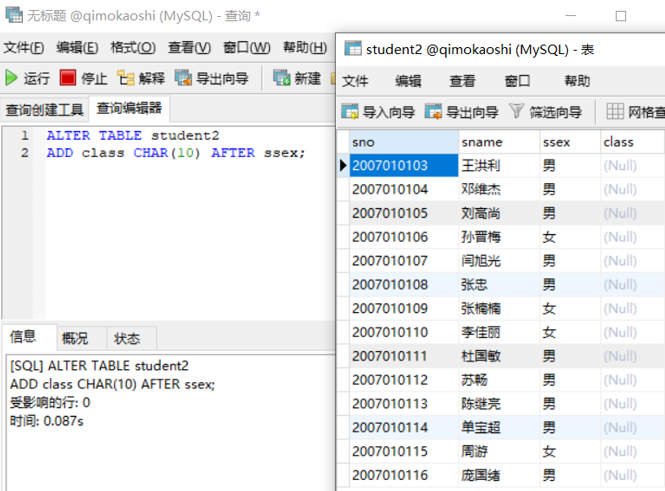665x491 pixels.
Task: Maximize the query window
Action: pyautogui.click(x=620, y=16)
